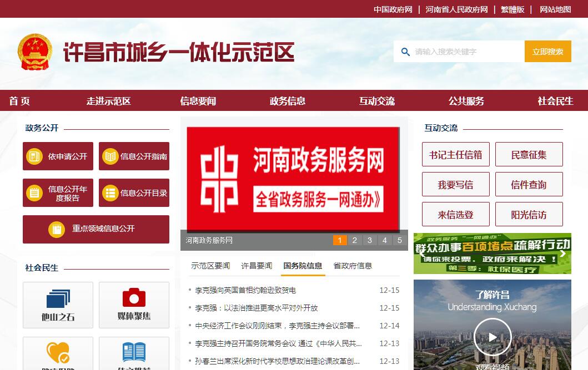Select carousel slide 4
The width and height of the screenshot is (588, 370).
[x=385, y=240]
